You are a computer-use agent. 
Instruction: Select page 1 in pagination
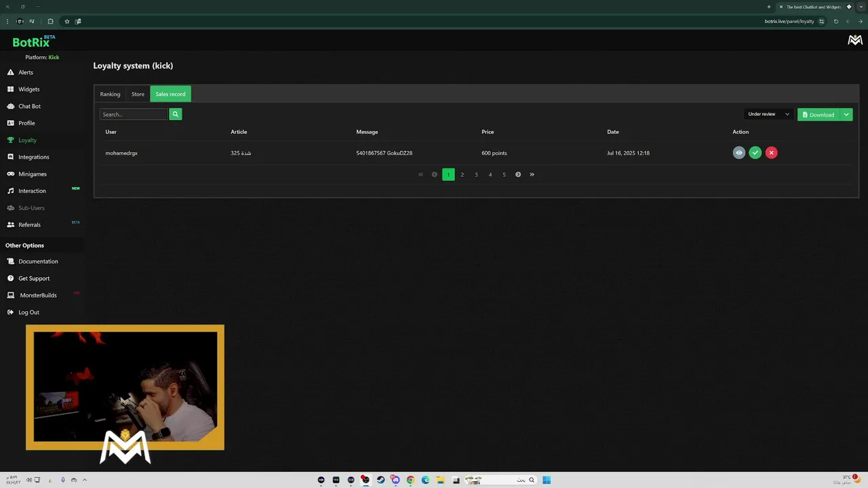click(x=448, y=175)
